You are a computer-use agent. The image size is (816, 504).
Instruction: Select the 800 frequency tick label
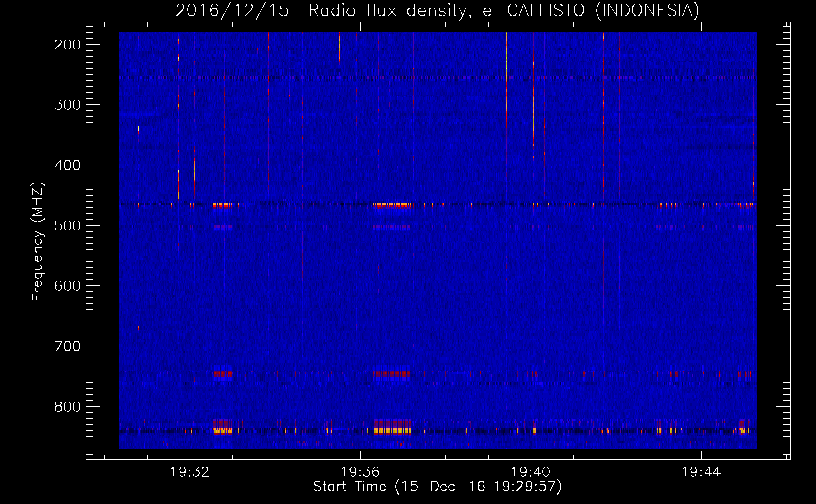67,407
